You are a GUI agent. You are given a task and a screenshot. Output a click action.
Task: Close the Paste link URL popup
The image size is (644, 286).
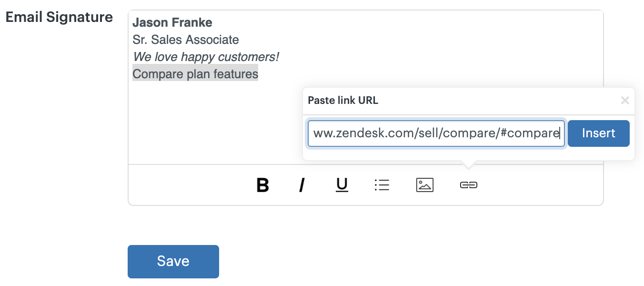[x=625, y=100]
